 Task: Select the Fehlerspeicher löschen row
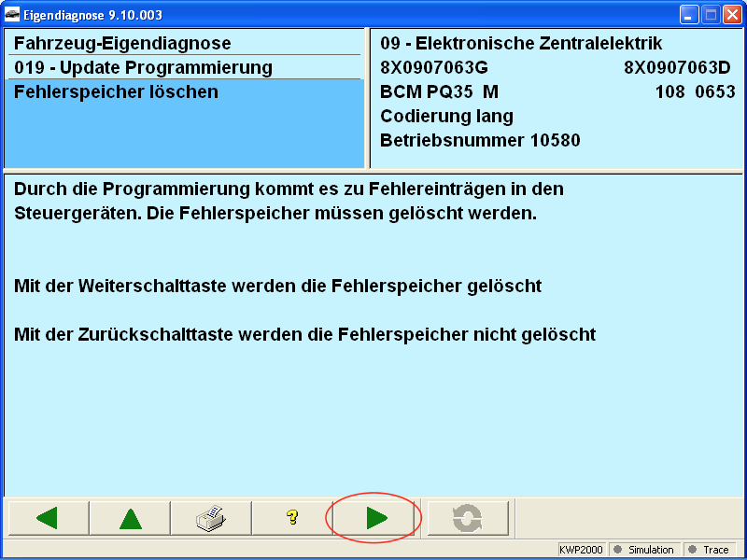183,91
